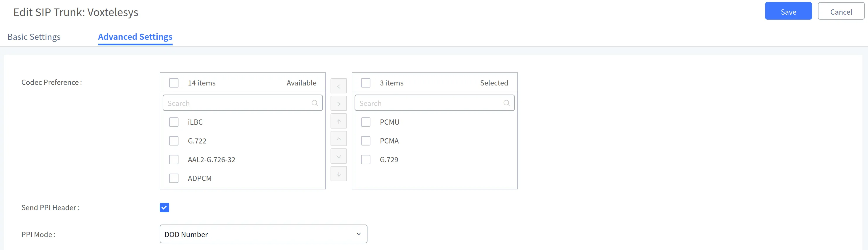Click the move-up chevron button

click(339, 139)
